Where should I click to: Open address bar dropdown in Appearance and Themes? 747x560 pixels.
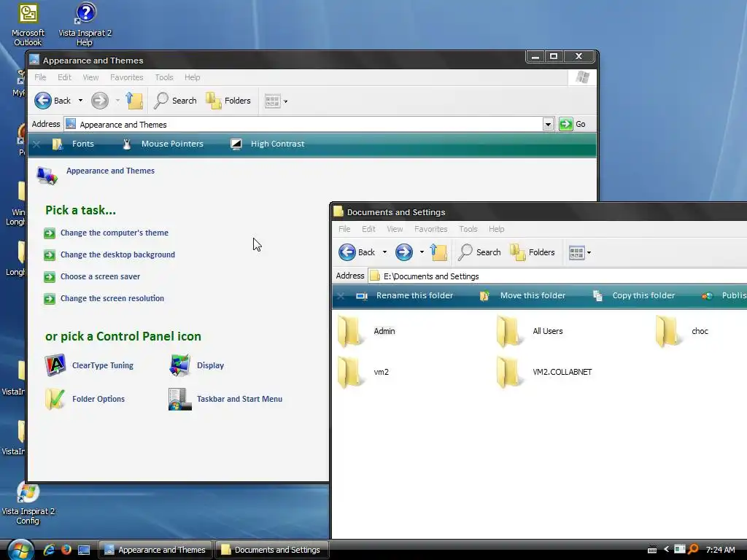tap(548, 124)
